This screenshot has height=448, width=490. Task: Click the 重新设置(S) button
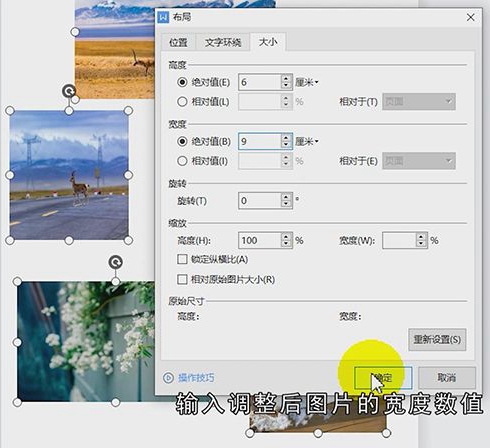[x=437, y=340]
